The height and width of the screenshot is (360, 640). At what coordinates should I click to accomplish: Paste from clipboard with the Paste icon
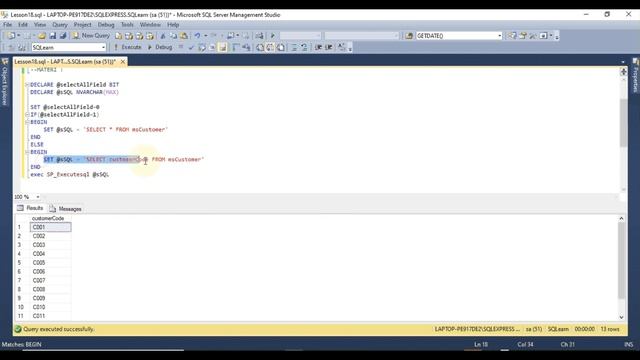pos(184,36)
